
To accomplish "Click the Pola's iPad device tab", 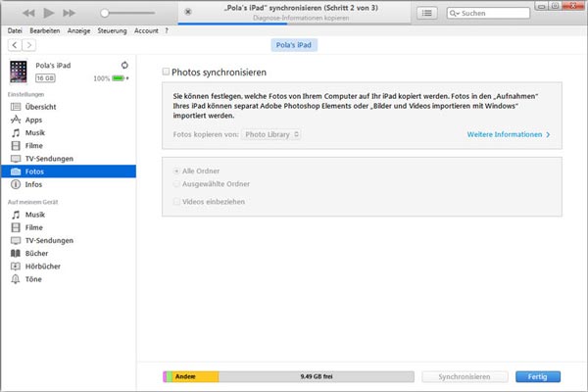I will (x=294, y=45).
